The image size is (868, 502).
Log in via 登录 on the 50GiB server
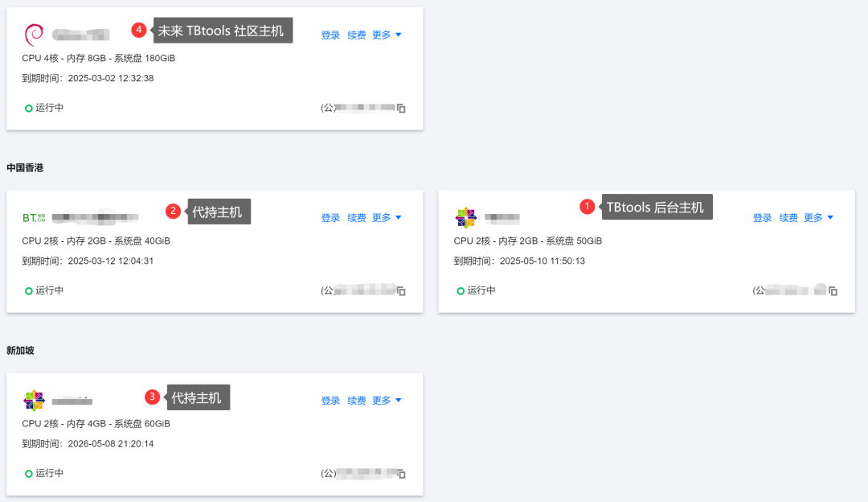(x=762, y=218)
